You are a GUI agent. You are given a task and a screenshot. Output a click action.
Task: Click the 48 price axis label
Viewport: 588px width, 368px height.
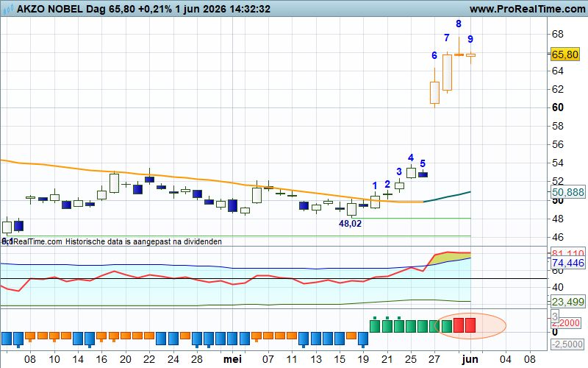pyautogui.click(x=558, y=219)
